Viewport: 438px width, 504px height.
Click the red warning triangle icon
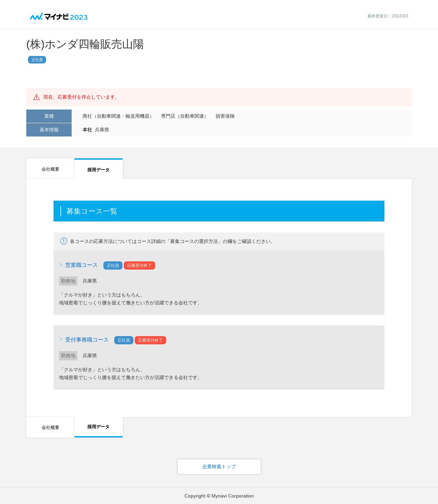click(36, 97)
